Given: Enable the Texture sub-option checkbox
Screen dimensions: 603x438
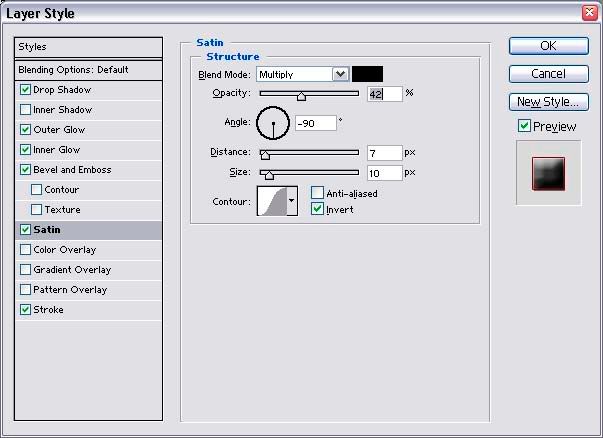Looking at the screenshot, I should (x=37, y=210).
